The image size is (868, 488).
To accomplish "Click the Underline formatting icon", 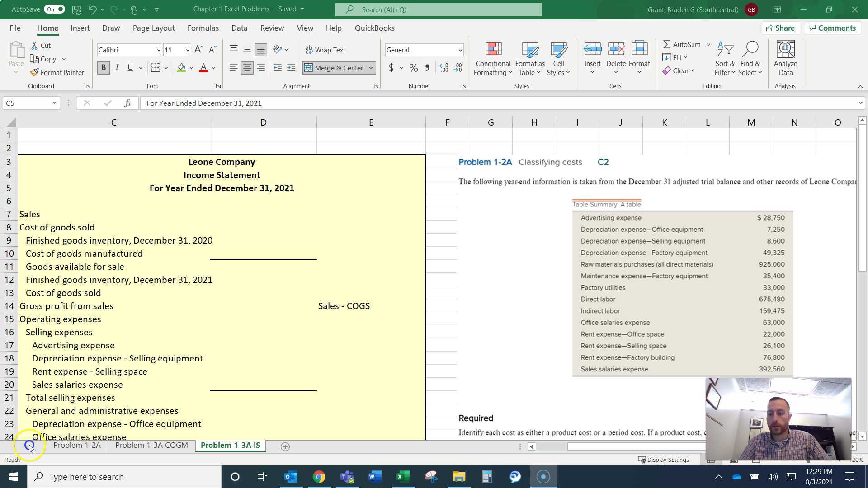I will pyautogui.click(x=130, y=67).
